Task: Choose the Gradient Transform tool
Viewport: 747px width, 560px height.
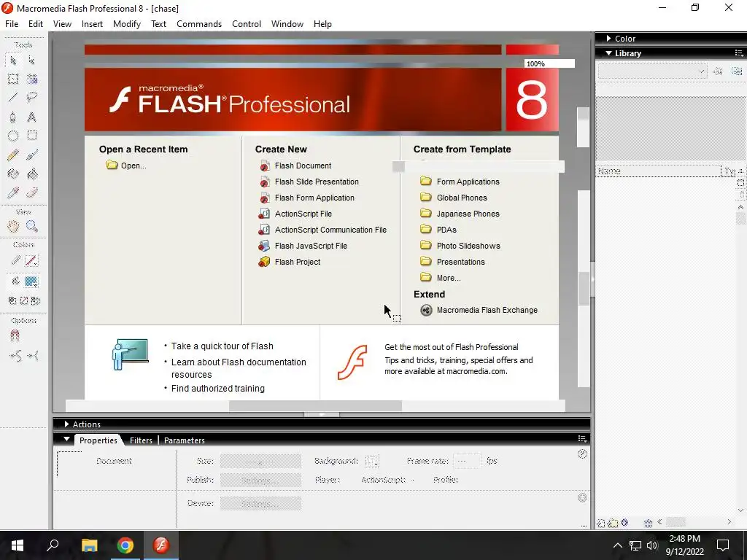Action: pyautogui.click(x=32, y=79)
